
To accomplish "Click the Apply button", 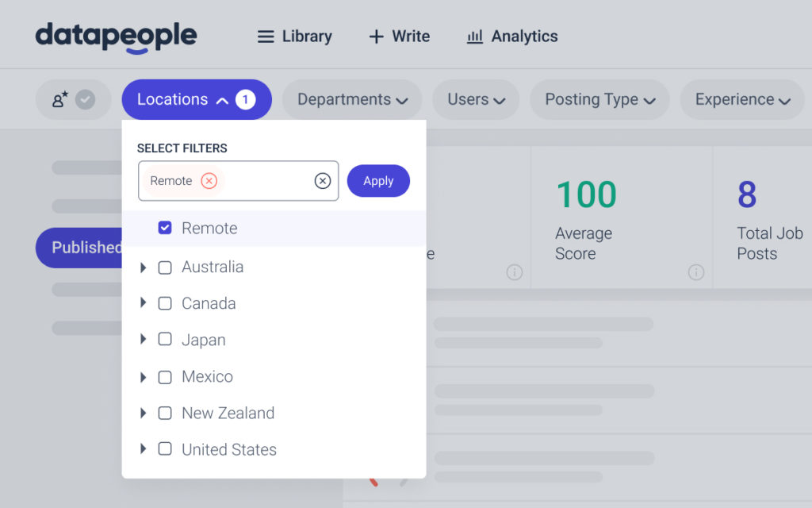I will point(378,180).
